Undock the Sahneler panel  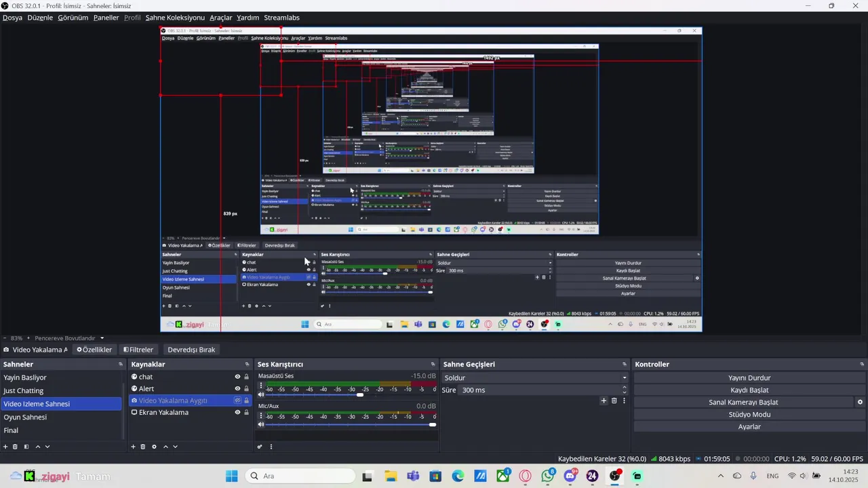121,365
